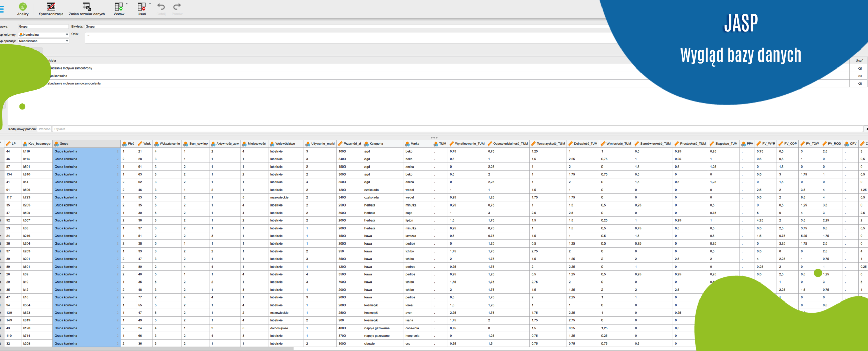This screenshot has width=868, height=351.
Task: Click the Wstaw insert icon
Action: click(x=119, y=7)
